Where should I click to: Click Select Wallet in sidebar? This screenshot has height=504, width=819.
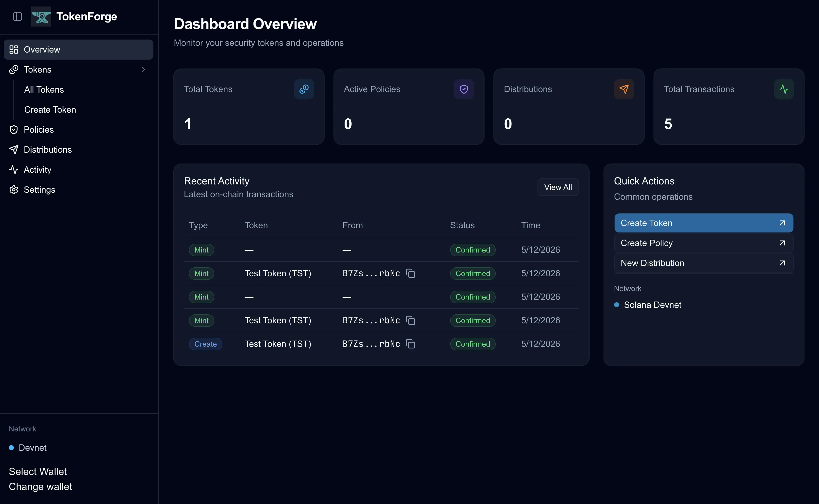(x=38, y=471)
